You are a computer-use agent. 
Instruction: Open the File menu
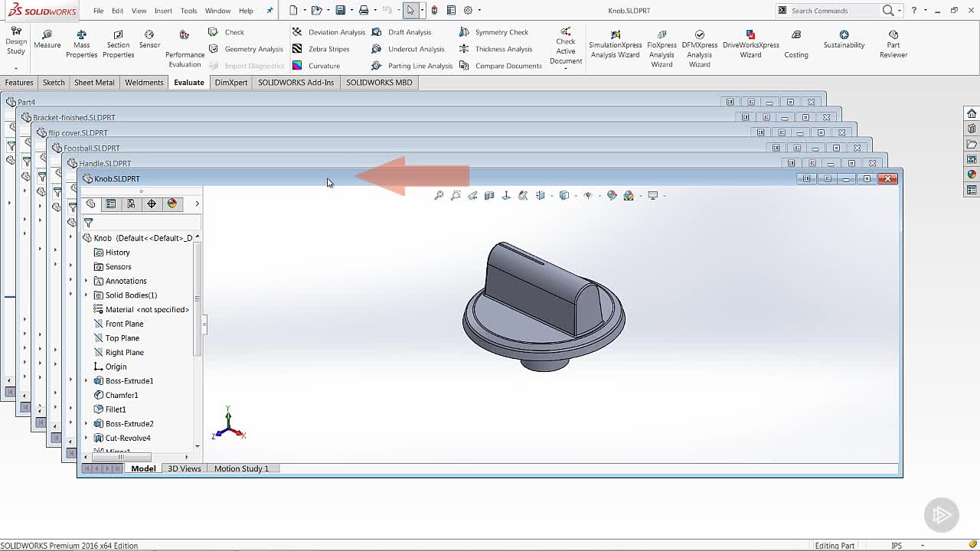click(x=99, y=11)
